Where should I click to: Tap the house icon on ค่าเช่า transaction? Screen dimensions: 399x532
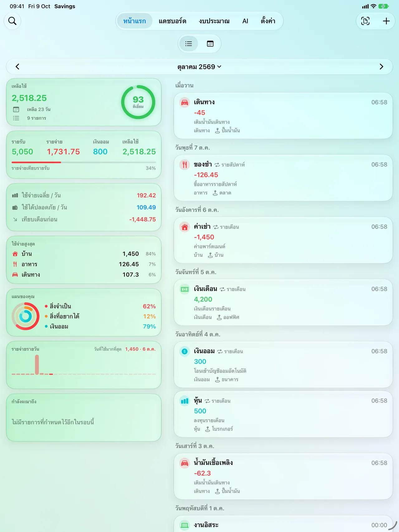(185, 227)
